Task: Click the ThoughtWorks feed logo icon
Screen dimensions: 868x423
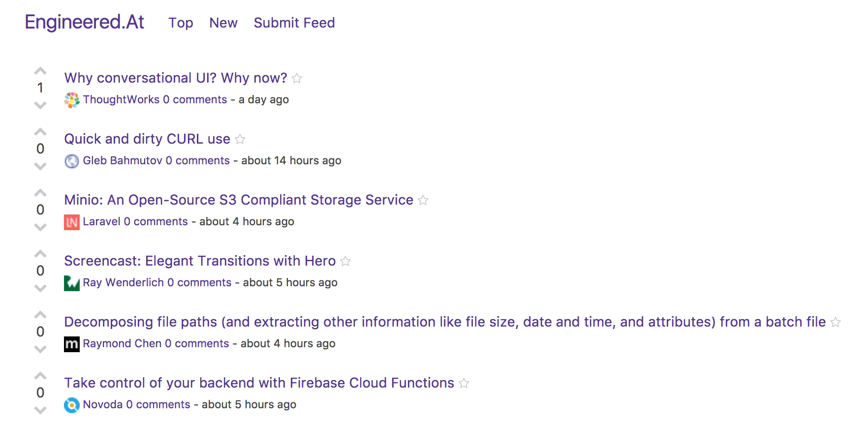Action: point(72,100)
